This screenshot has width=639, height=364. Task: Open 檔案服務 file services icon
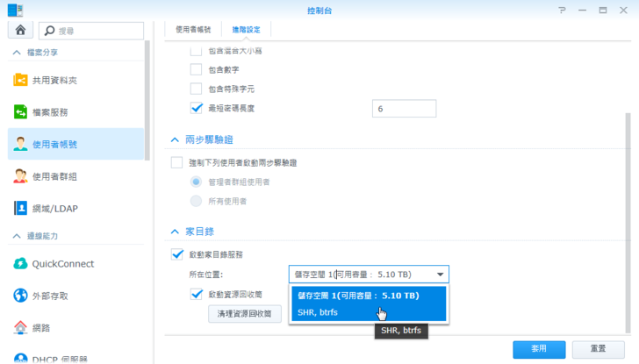pos(20,112)
